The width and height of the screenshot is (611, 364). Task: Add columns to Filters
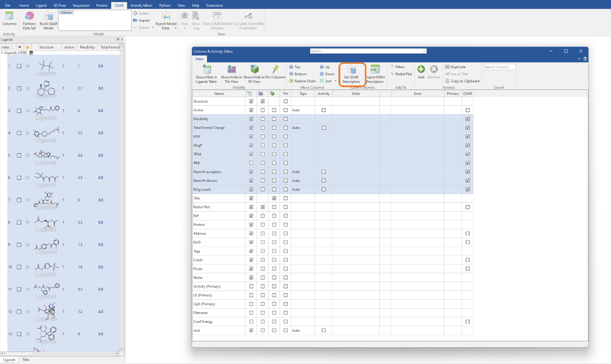coord(397,67)
